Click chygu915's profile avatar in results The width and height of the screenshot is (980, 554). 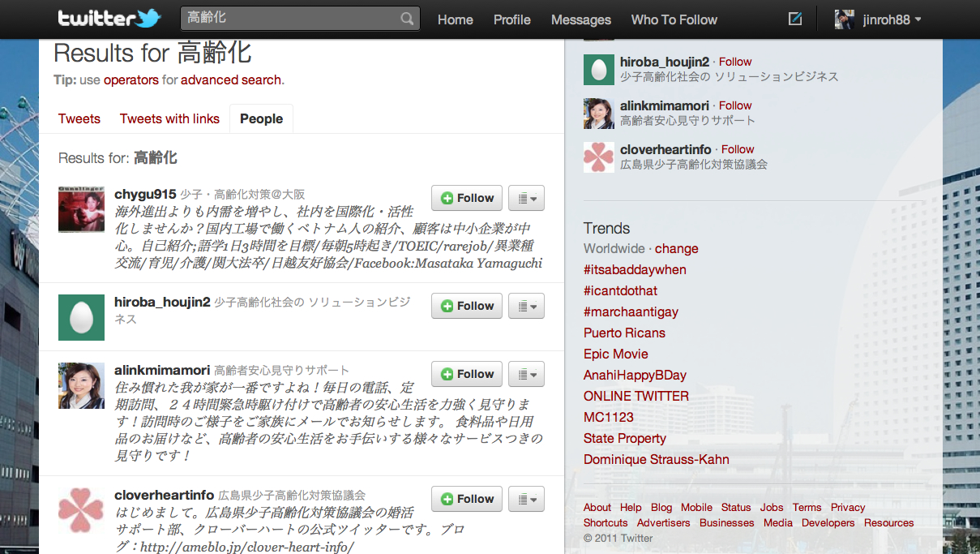(81, 208)
